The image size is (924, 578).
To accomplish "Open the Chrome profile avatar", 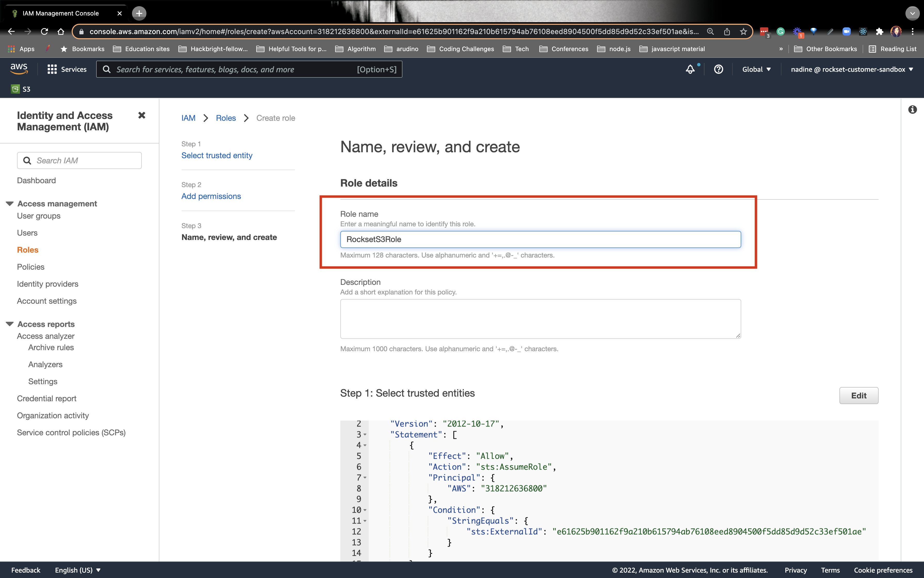I will (896, 32).
